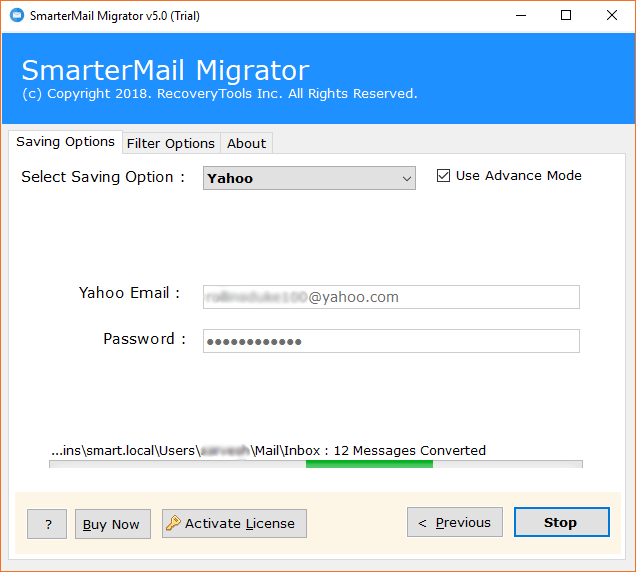Click the SmarterMail Migrator banner heading
The width and height of the screenshot is (636, 572).
(x=165, y=70)
